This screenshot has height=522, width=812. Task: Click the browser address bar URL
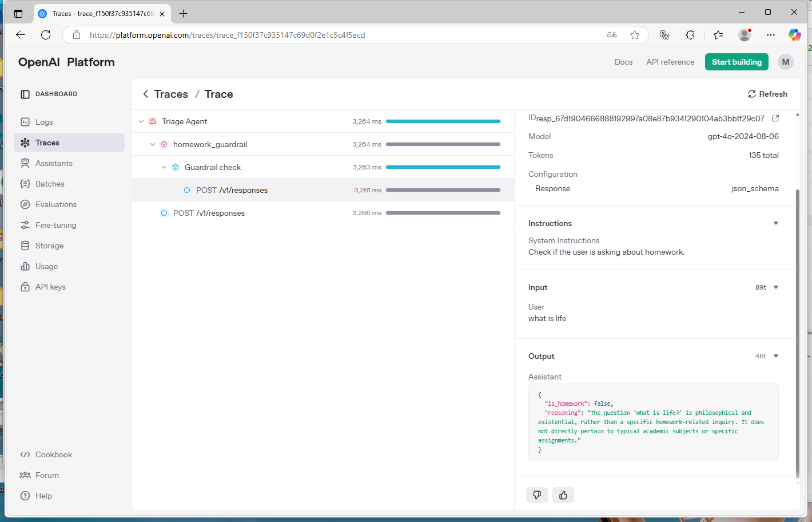227,35
